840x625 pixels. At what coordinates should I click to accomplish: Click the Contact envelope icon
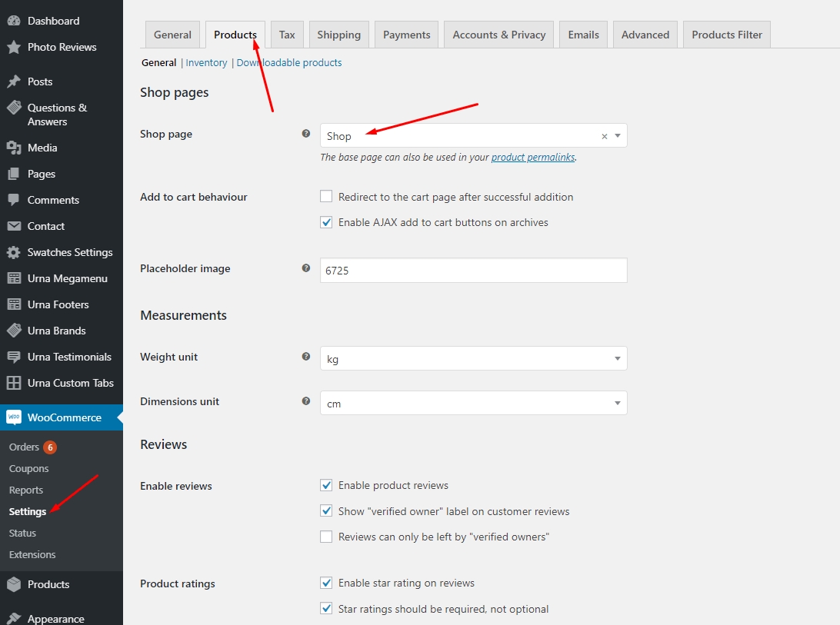point(14,226)
